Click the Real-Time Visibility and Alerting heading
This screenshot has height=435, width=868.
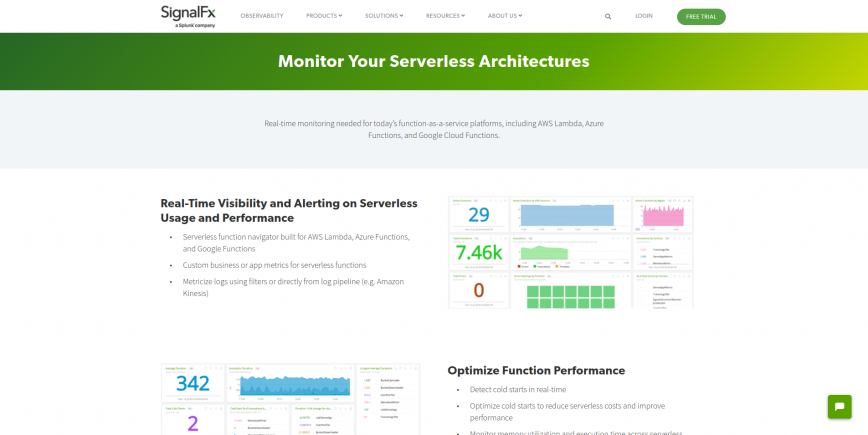point(289,210)
